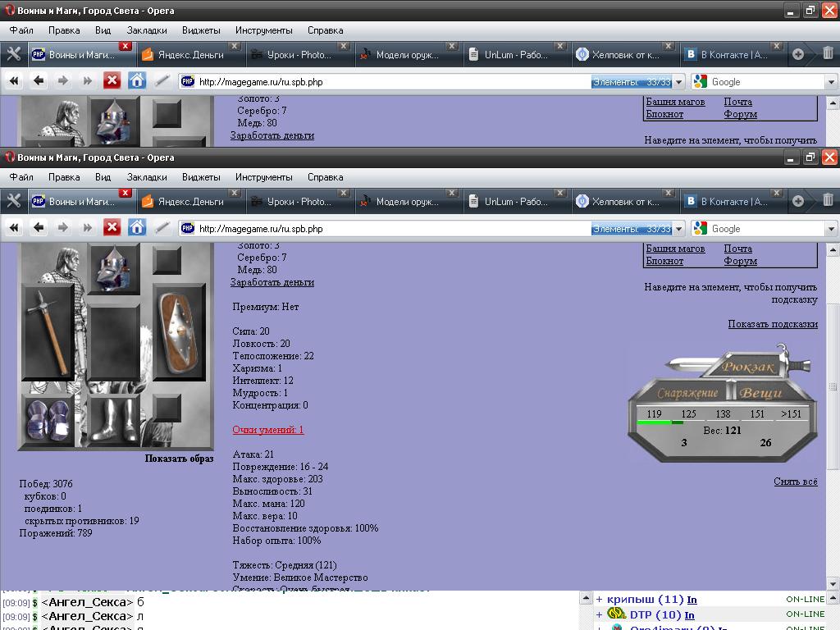Click the green weight progress bar
Screen dimensions: 840x630
tap(660, 422)
